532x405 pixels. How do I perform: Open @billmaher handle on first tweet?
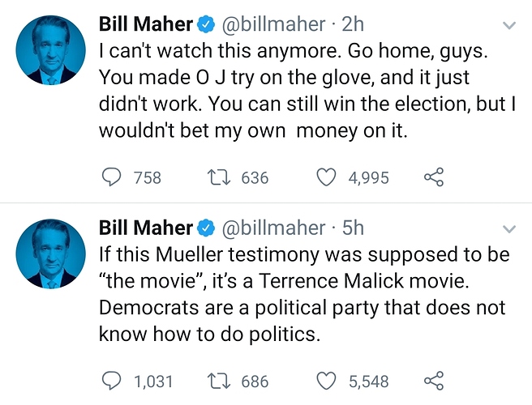pyautogui.click(x=273, y=24)
